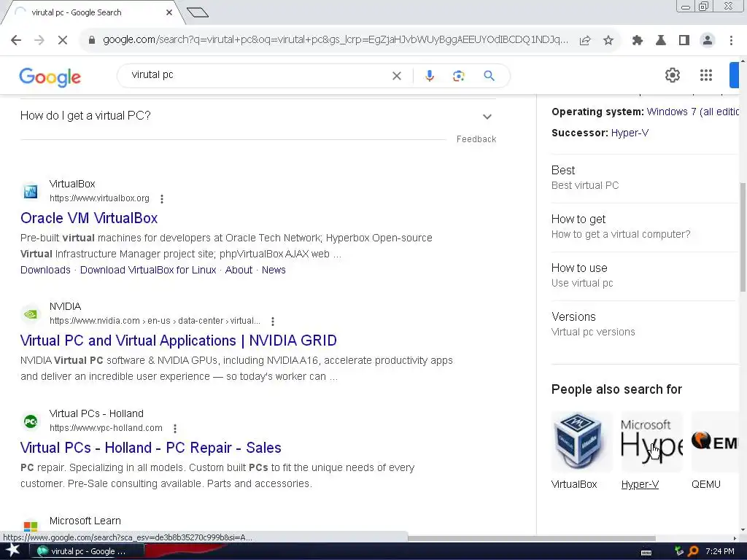Open the Versions suggestion

645,324
